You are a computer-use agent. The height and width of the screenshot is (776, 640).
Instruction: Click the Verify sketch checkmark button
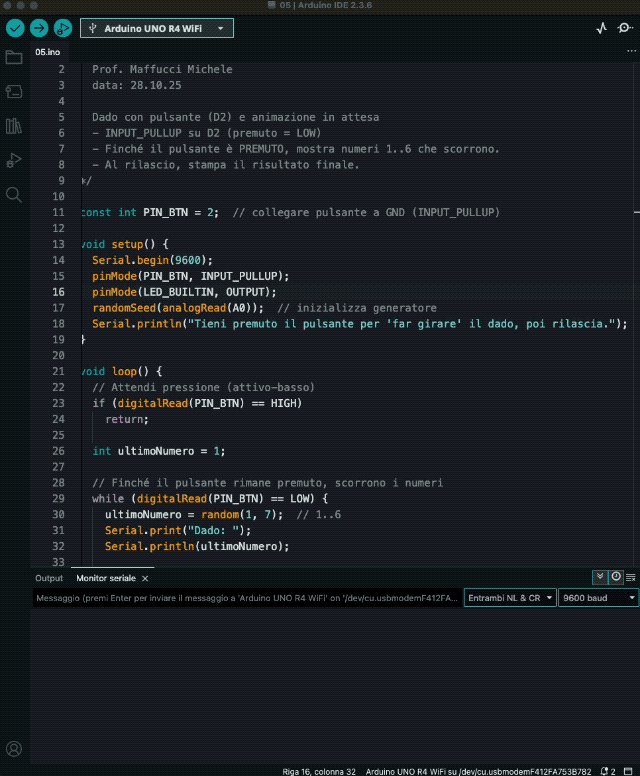point(14,28)
